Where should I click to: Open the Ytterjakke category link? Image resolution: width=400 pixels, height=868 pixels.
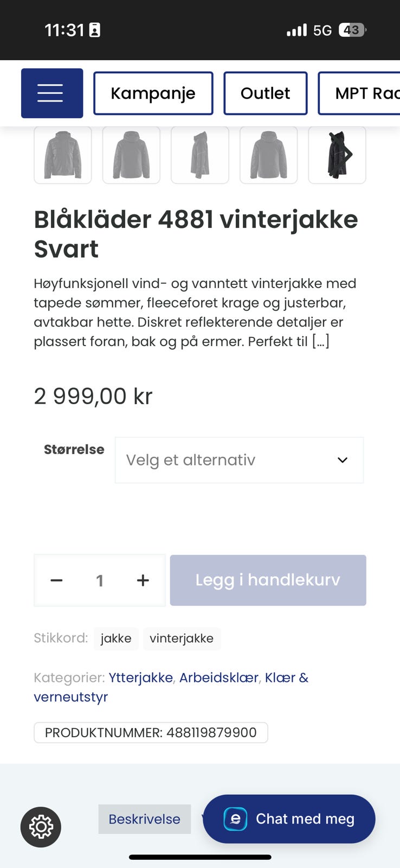click(140, 678)
